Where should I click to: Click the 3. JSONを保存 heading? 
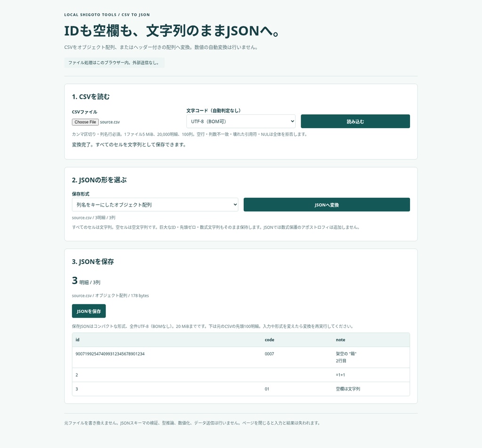[93, 262]
